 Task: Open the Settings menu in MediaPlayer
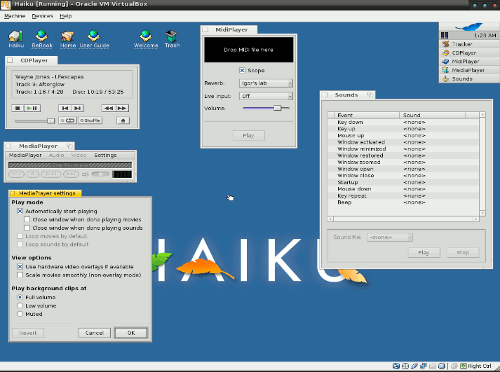105,155
